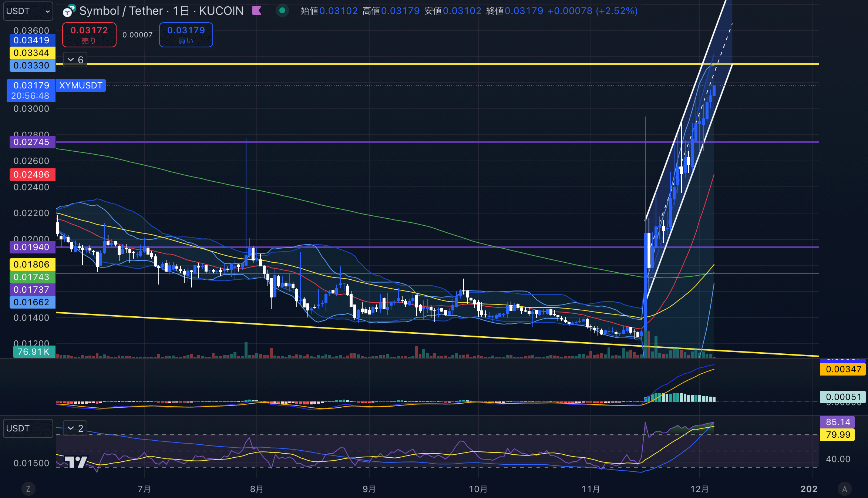868x498 pixels.
Task: Open the USDT dropdown in lower pane
Action: click(x=28, y=428)
